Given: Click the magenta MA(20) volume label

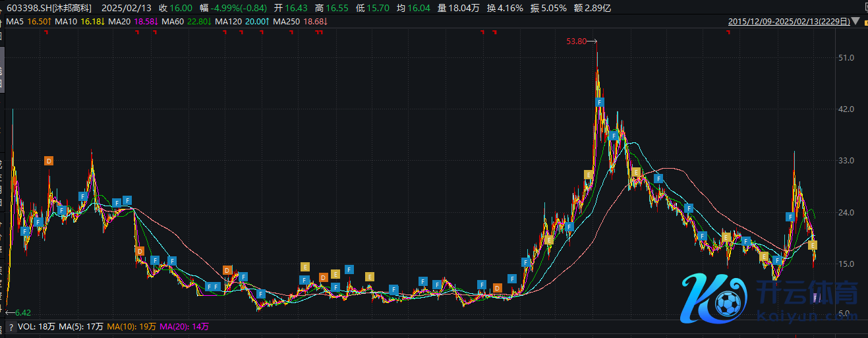Looking at the screenshot, I should point(171,327).
